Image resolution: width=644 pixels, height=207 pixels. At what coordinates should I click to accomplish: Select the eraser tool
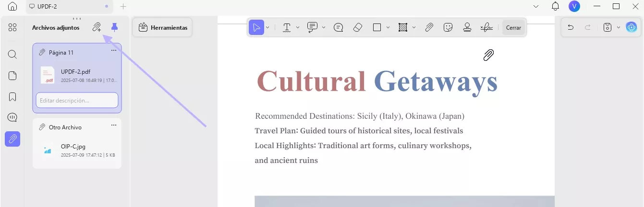pyautogui.click(x=357, y=27)
